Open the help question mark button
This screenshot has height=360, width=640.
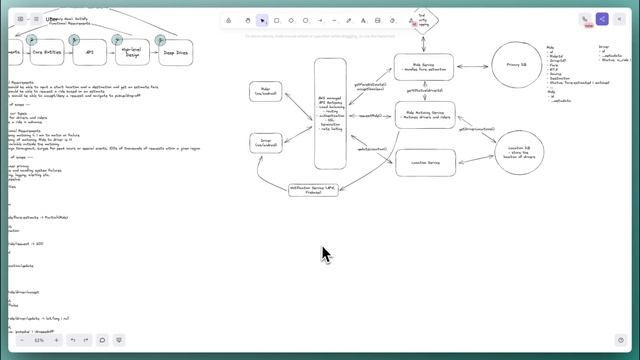click(621, 340)
